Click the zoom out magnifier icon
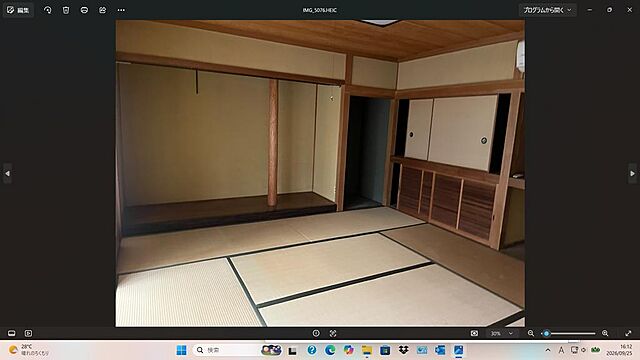Image resolution: width=640 pixels, height=360 pixels. click(x=531, y=333)
